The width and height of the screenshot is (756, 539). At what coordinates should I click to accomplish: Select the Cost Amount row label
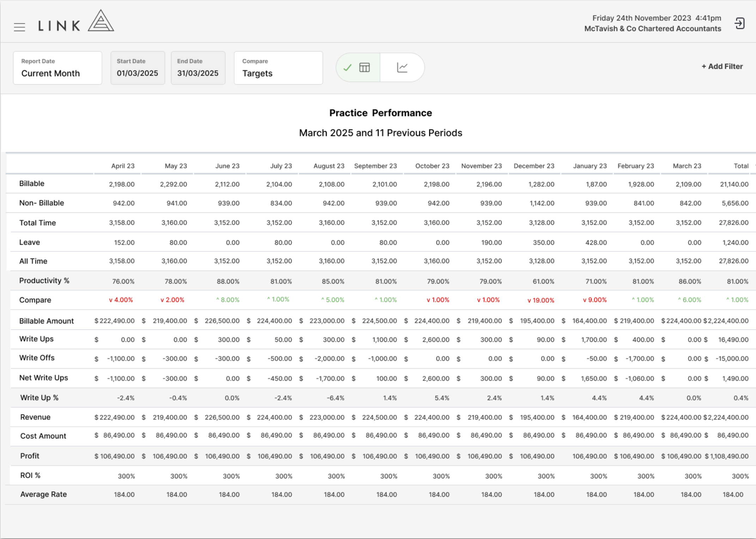click(x=43, y=436)
